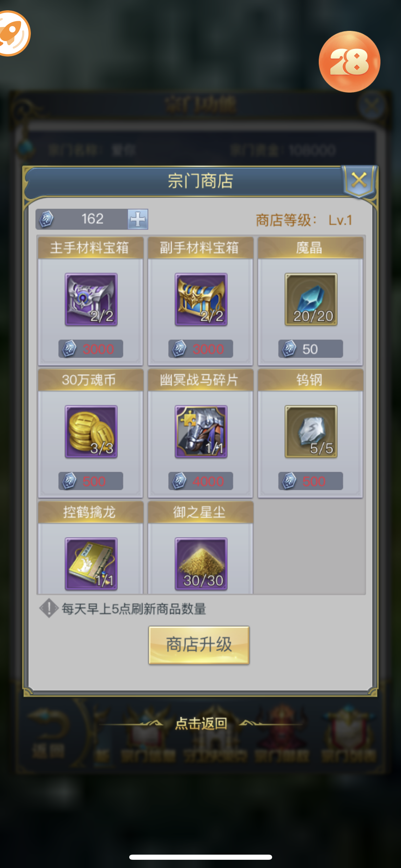The width and height of the screenshot is (401, 868).
Task: Tap the 每天早上5点刷新 info notice icon
Action: tap(49, 608)
